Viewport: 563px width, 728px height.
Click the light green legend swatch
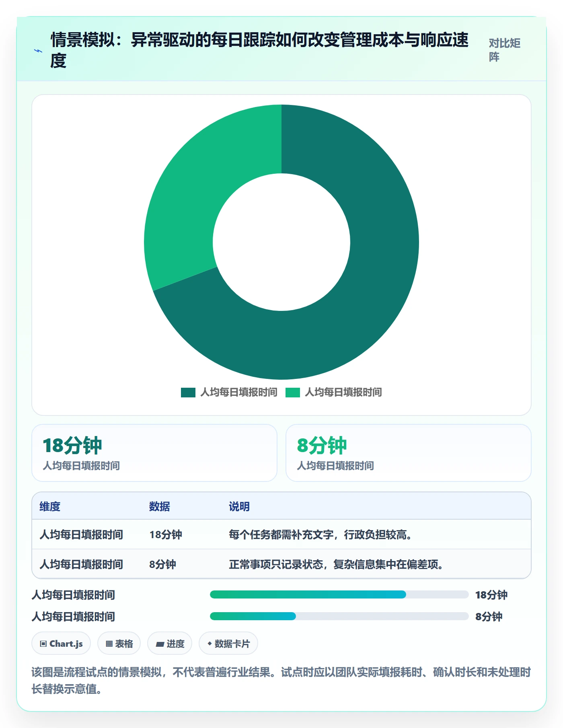click(293, 392)
